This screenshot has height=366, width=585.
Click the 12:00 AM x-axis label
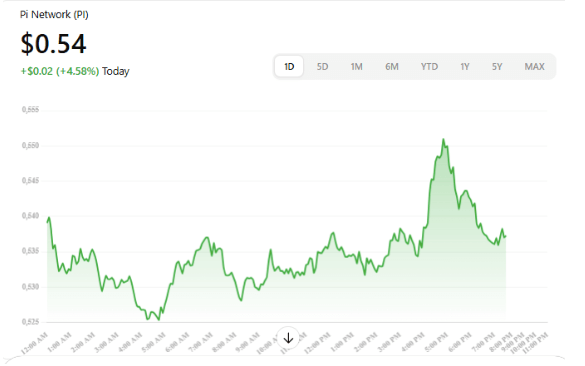tap(35, 343)
